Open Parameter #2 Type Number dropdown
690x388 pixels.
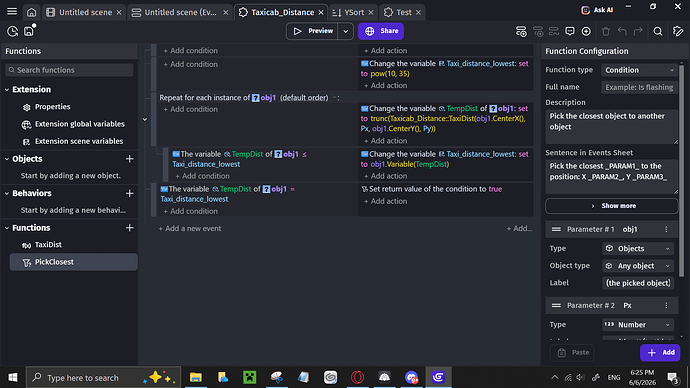tap(638, 325)
